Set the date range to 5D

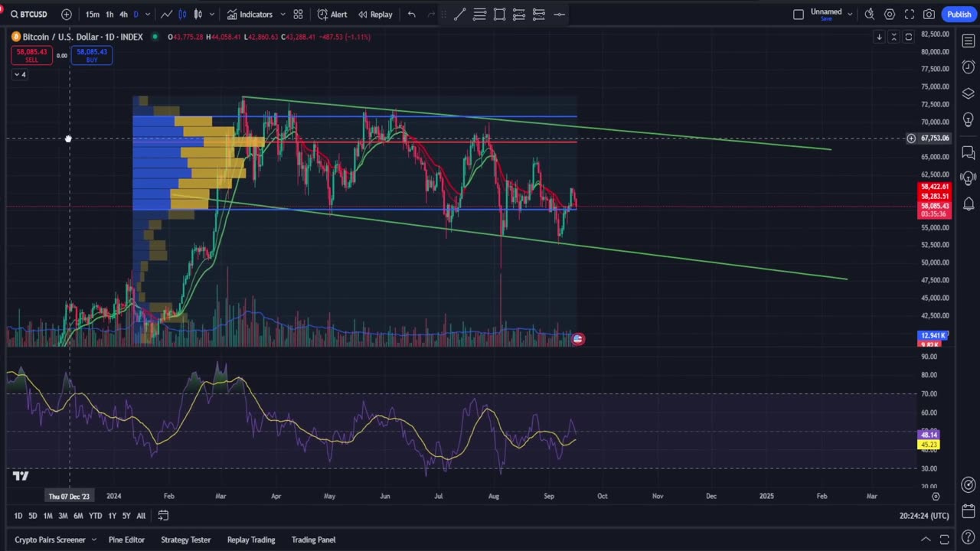[x=33, y=516]
